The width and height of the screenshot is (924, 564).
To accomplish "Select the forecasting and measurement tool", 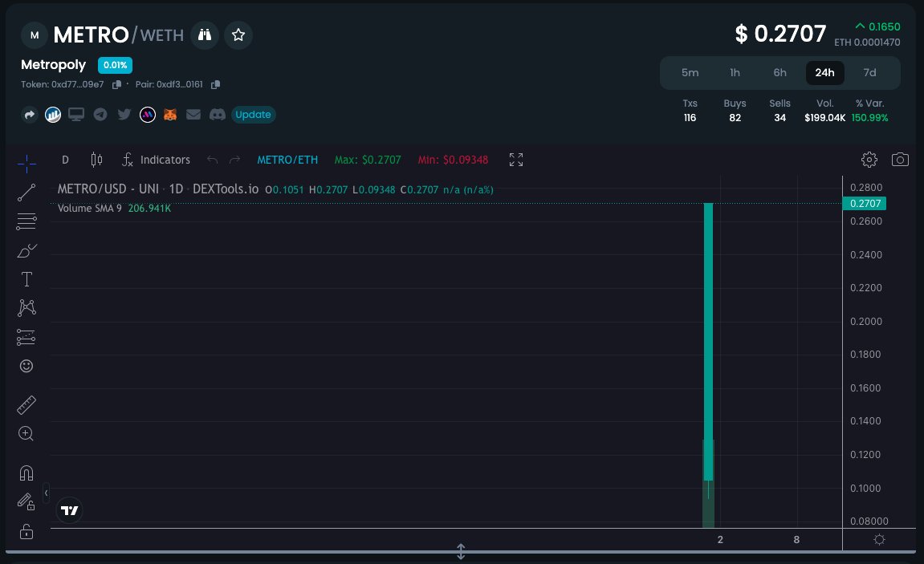I will click(26, 337).
